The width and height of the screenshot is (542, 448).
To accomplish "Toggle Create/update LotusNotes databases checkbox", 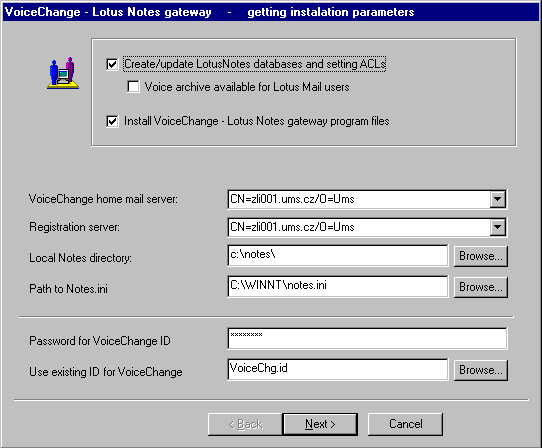I will coord(112,64).
